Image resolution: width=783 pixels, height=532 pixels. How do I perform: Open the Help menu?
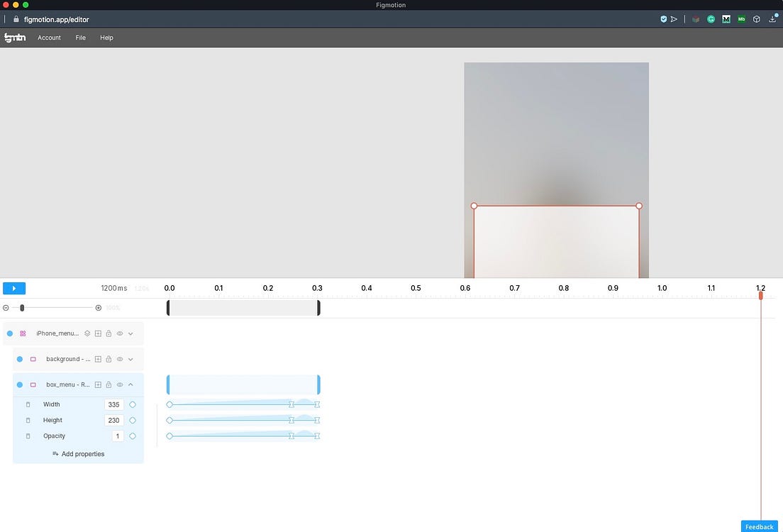point(106,38)
